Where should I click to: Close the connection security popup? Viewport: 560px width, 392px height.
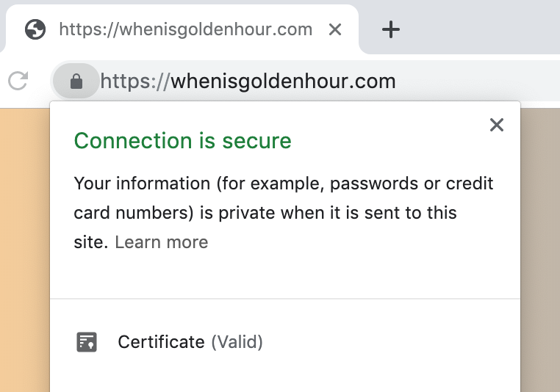click(497, 125)
